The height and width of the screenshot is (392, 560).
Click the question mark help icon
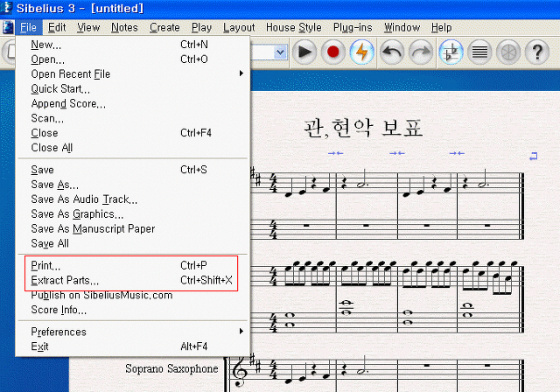536,52
